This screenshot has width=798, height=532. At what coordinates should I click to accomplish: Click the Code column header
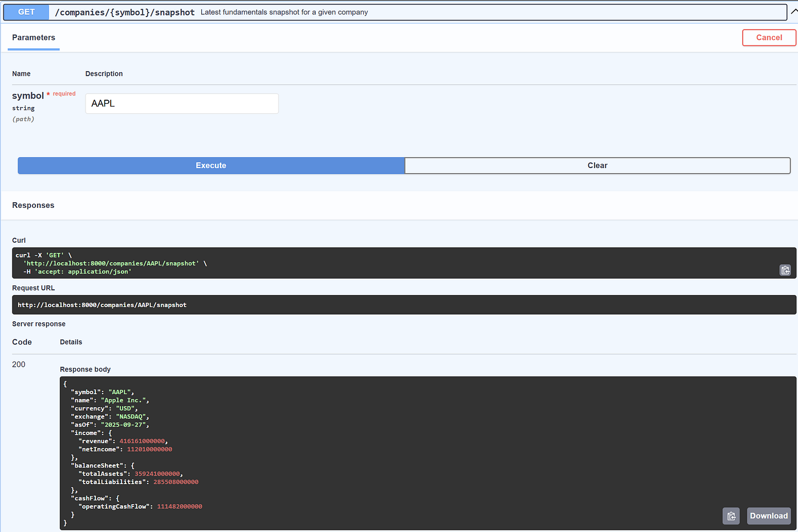22,342
